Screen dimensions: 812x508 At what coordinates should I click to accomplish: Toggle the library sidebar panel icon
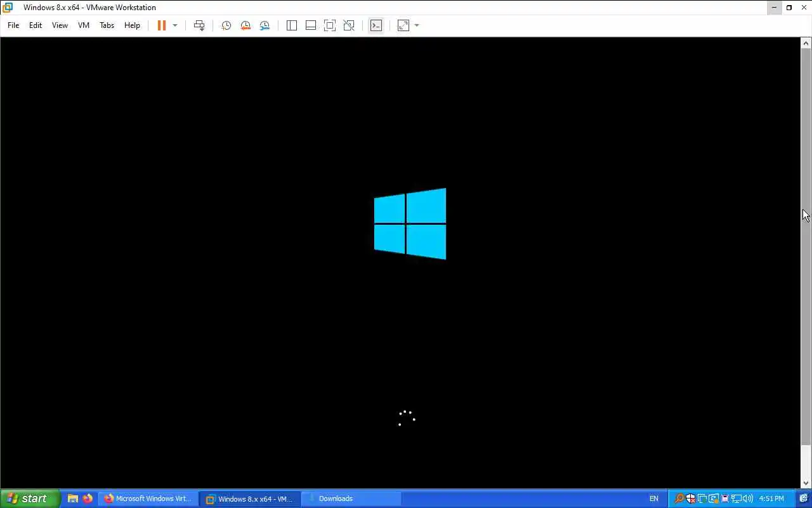pyautogui.click(x=292, y=25)
